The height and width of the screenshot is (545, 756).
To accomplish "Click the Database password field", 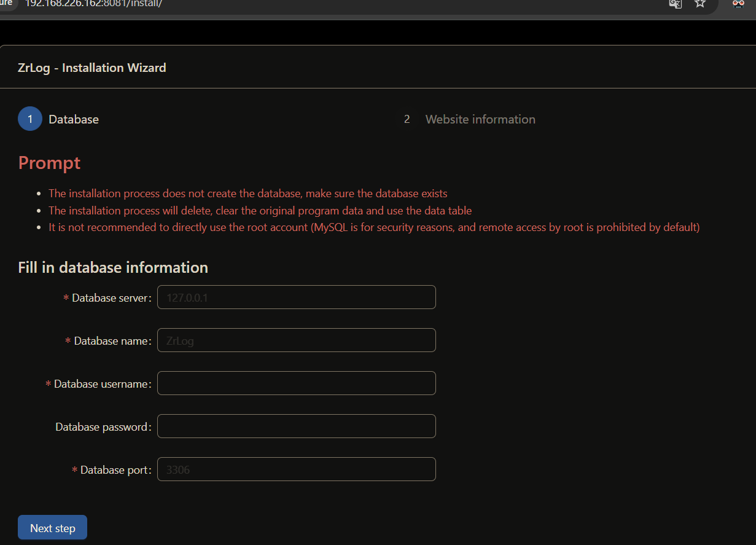I will click(297, 426).
